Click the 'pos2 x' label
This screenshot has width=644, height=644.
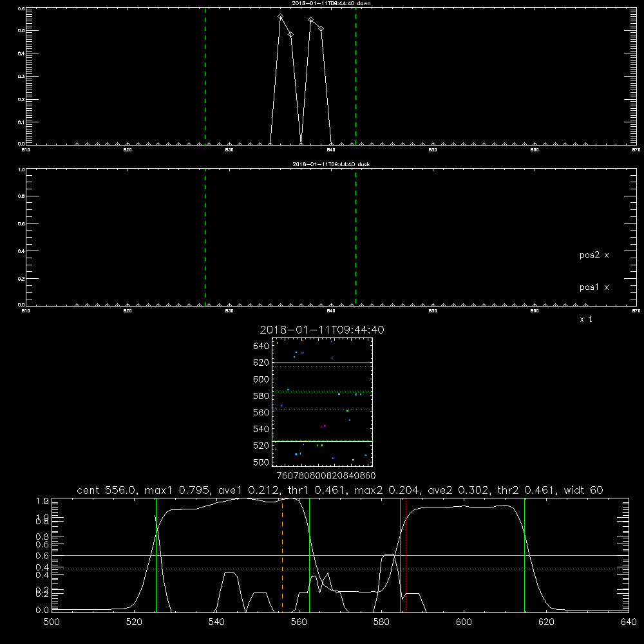point(594,255)
